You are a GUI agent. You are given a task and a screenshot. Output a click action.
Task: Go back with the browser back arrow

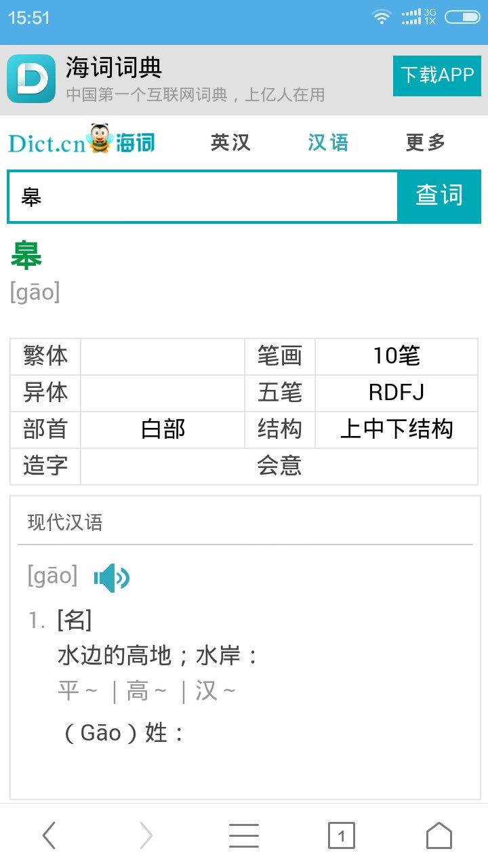49,835
